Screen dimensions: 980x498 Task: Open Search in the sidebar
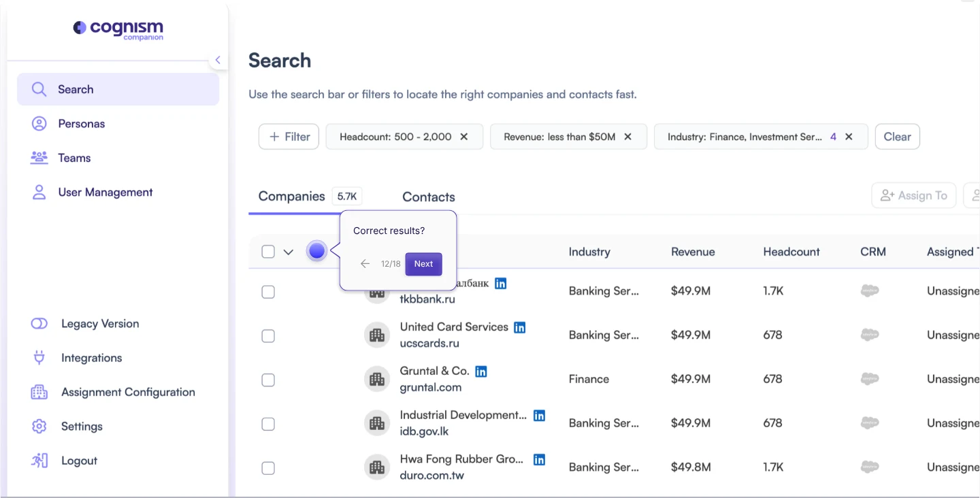tap(118, 89)
